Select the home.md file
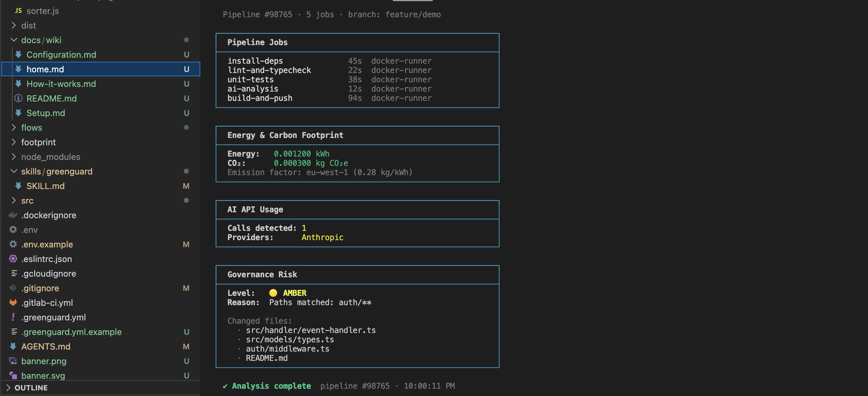The width and height of the screenshot is (868, 396). [45, 69]
